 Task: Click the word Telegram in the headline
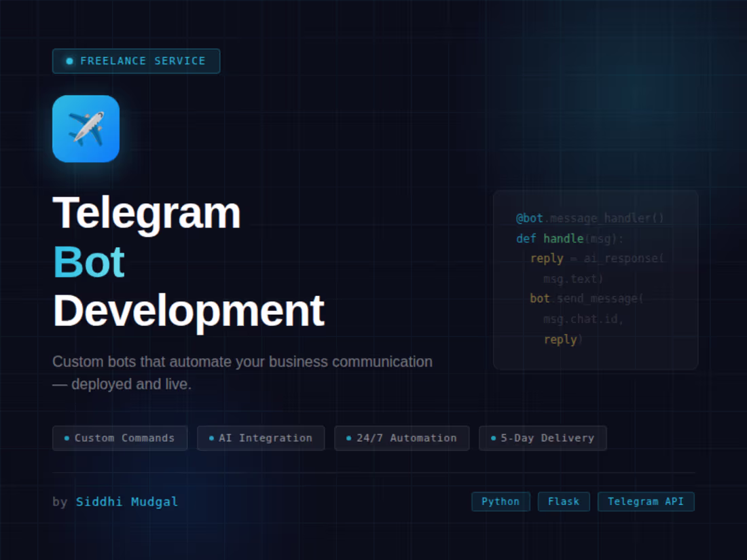point(147,214)
